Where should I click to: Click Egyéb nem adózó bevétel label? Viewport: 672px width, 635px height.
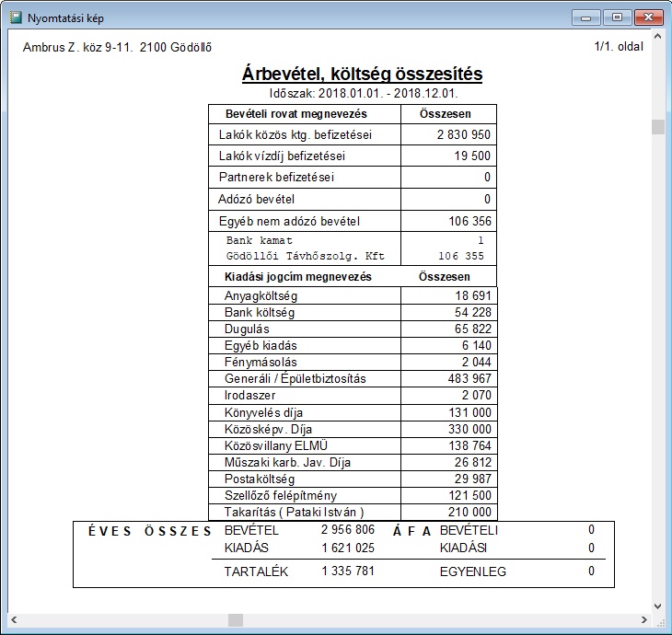[289, 221]
